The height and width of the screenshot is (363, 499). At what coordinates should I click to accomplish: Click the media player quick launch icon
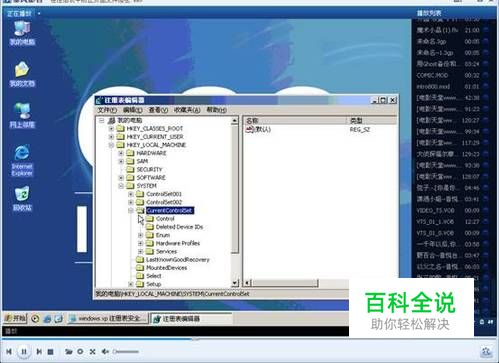tap(35, 319)
